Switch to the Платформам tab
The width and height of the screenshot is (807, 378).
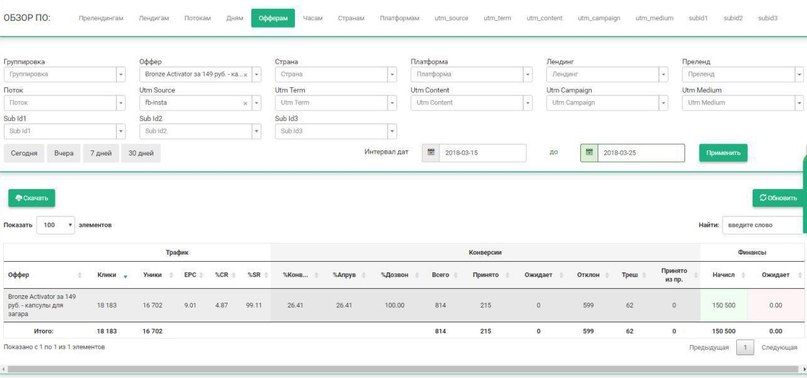pyautogui.click(x=399, y=18)
